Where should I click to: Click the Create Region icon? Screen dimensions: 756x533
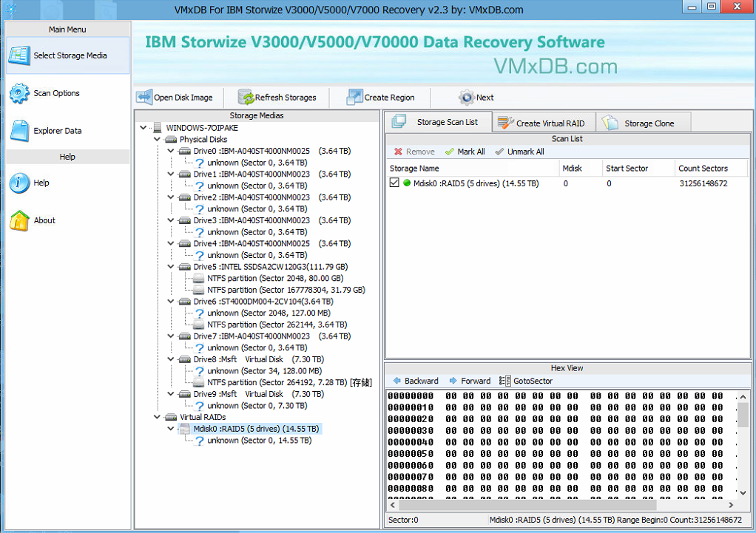click(354, 97)
